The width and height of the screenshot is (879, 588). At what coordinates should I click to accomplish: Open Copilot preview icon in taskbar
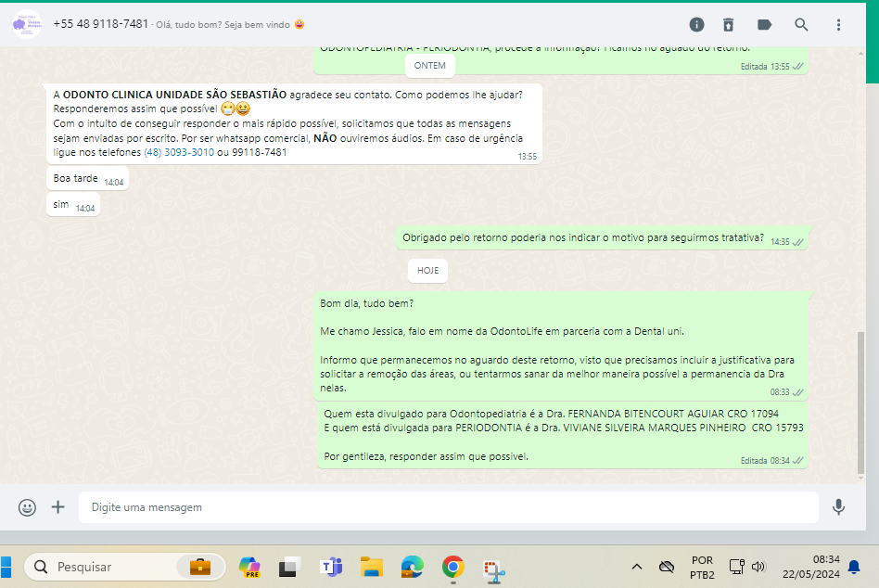pyautogui.click(x=249, y=568)
